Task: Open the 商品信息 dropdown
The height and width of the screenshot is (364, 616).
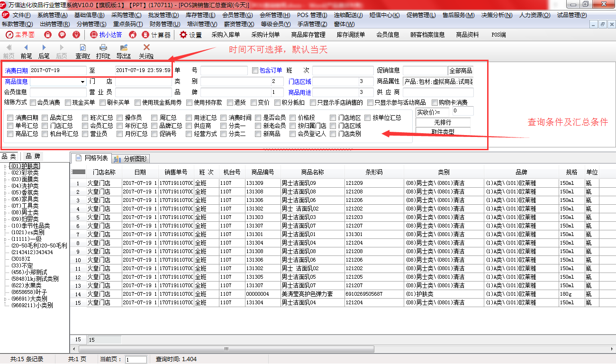Action: pos(82,82)
